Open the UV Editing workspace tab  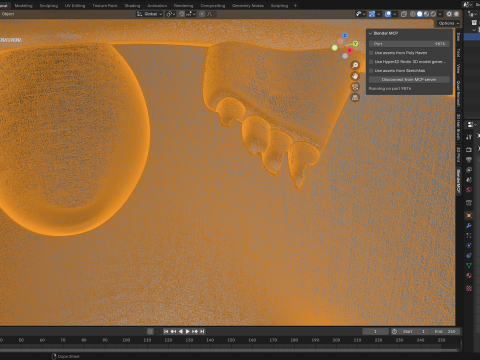75,6
